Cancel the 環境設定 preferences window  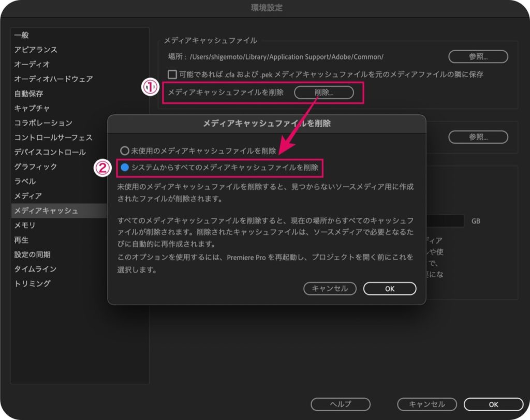(x=427, y=404)
